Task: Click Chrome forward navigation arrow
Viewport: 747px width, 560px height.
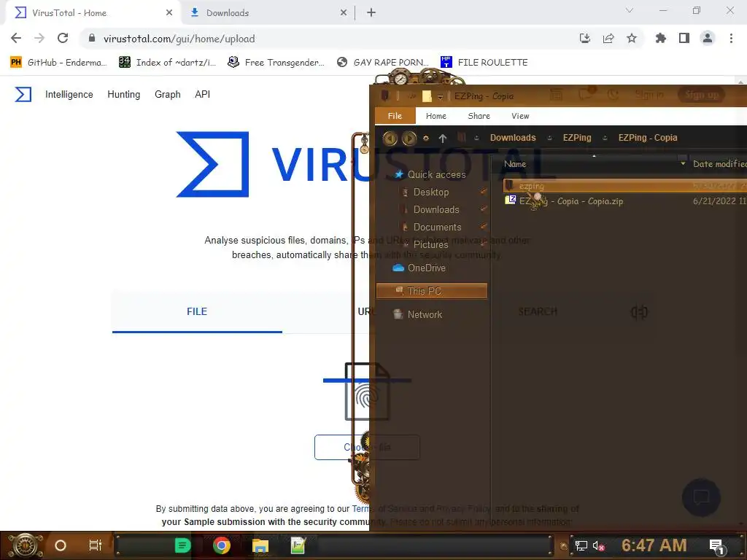Action: [x=39, y=38]
